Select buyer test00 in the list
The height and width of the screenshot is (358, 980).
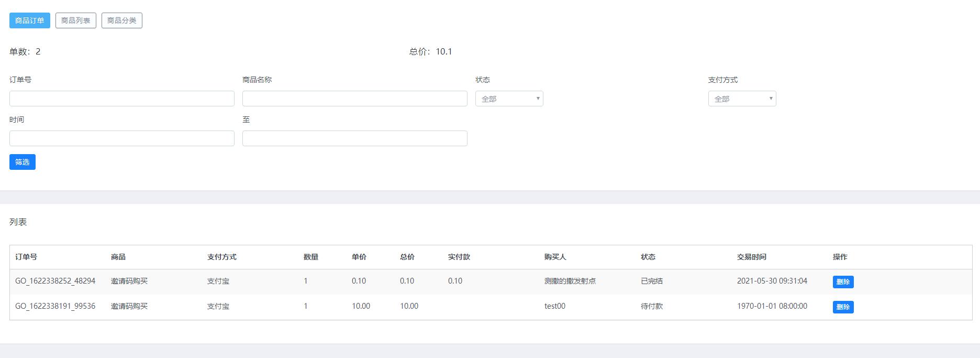(554, 306)
